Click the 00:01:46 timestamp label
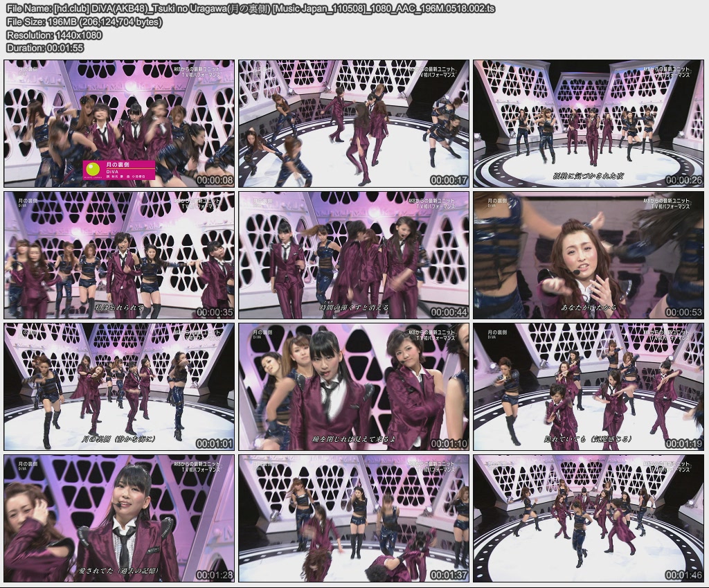Viewport: 709px width, 588px height. [683, 576]
